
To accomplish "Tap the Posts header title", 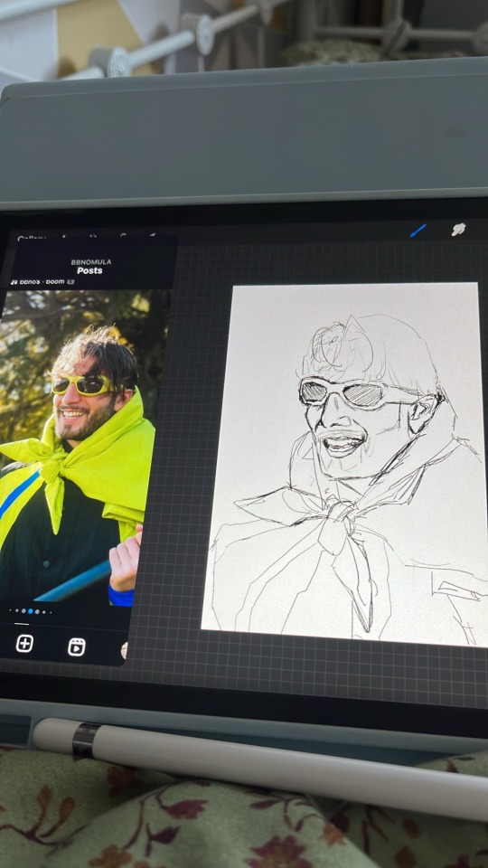I will 89,270.
